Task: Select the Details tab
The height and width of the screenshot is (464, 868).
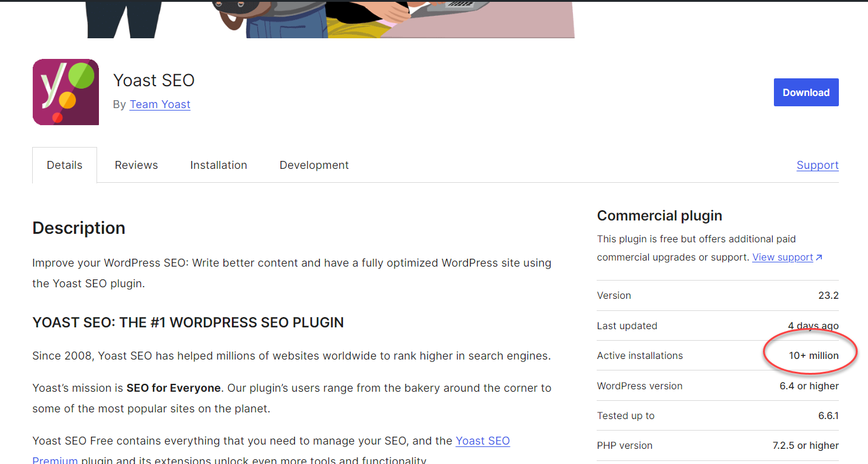Action: [x=64, y=165]
